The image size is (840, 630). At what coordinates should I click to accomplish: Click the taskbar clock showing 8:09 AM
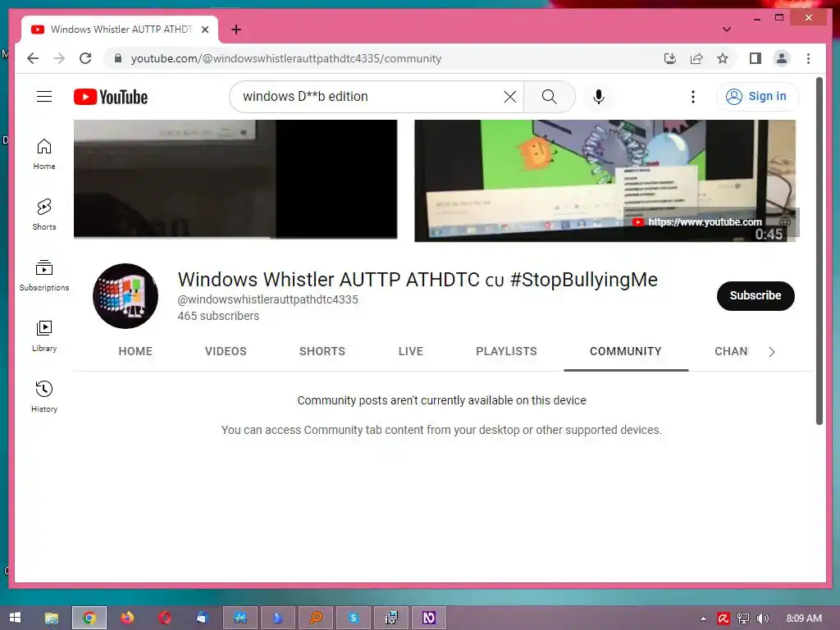(804, 619)
